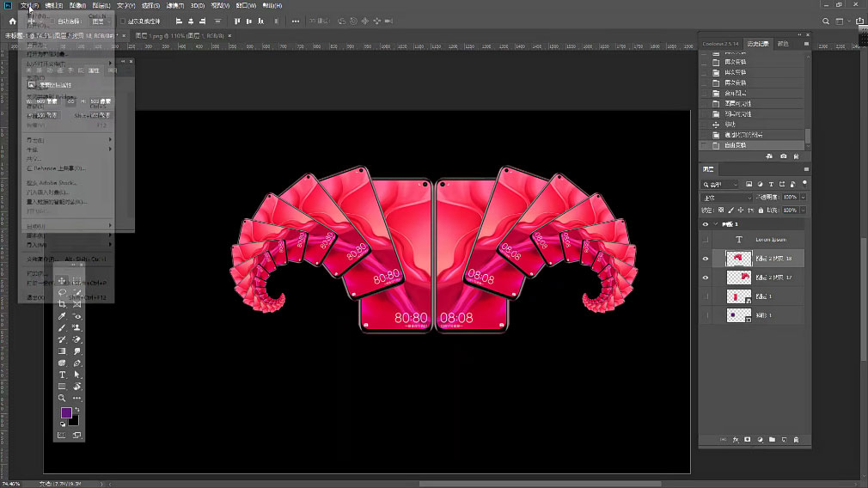Click the Home icon in options bar
This screenshot has width=868, height=488.
[x=13, y=21]
